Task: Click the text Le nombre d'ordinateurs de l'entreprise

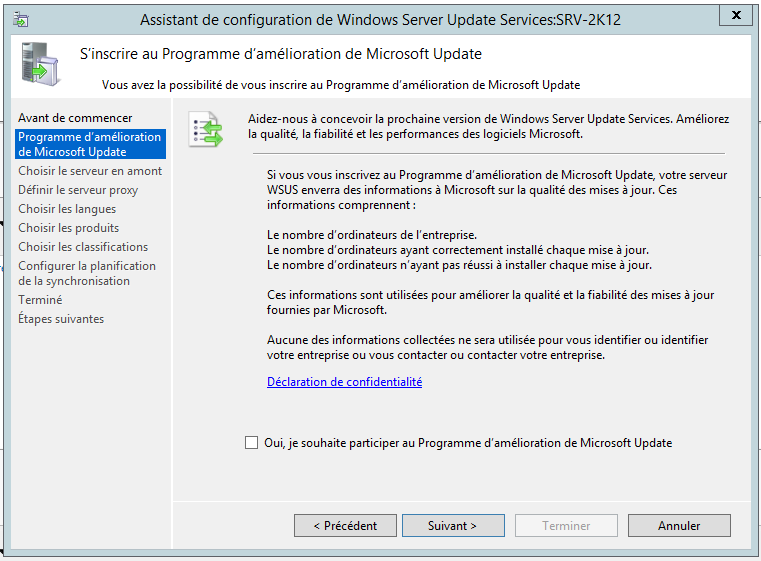Action: click(372, 235)
